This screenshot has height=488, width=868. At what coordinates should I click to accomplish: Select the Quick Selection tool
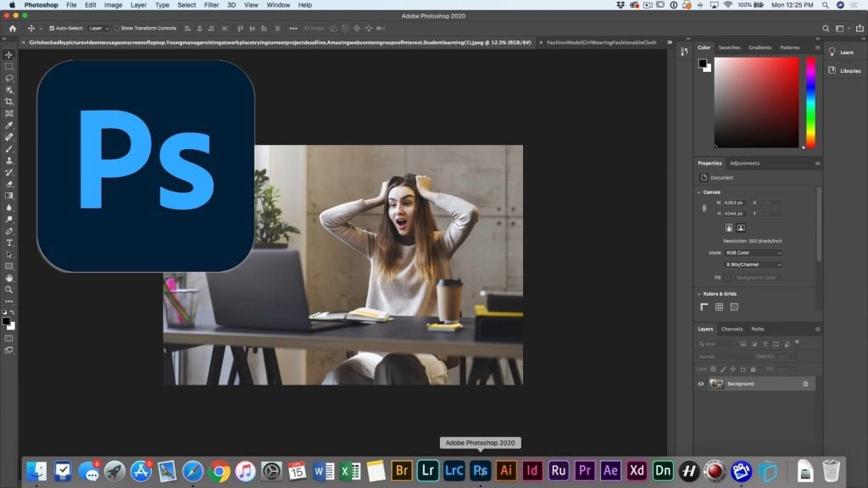pos(8,90)
